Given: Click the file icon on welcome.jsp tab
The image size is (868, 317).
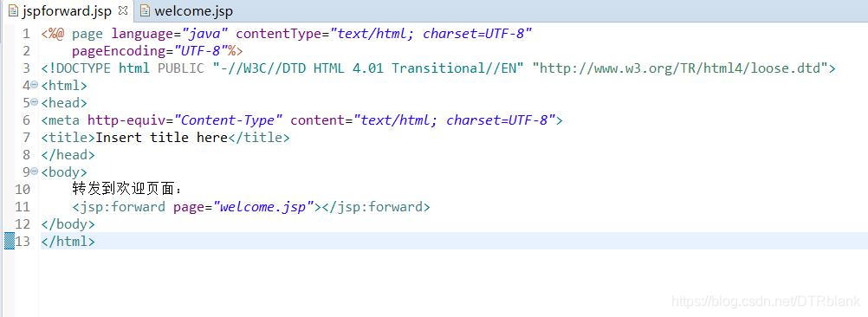Looking at the screenshot, I should [x=145, y=11].
